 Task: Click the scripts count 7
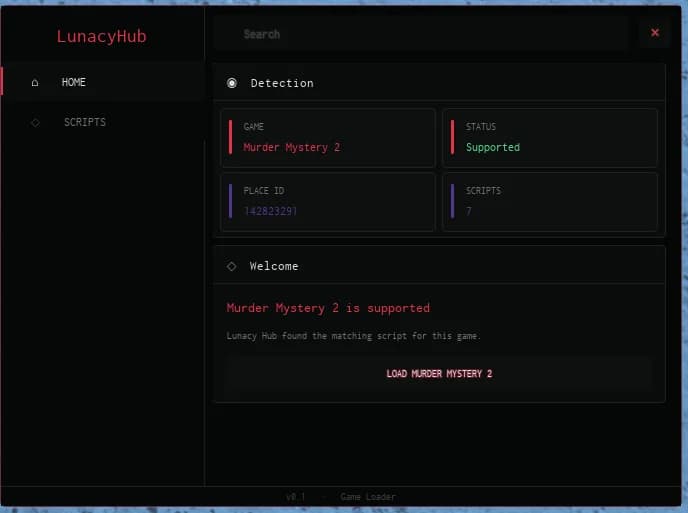pos(469,211)
